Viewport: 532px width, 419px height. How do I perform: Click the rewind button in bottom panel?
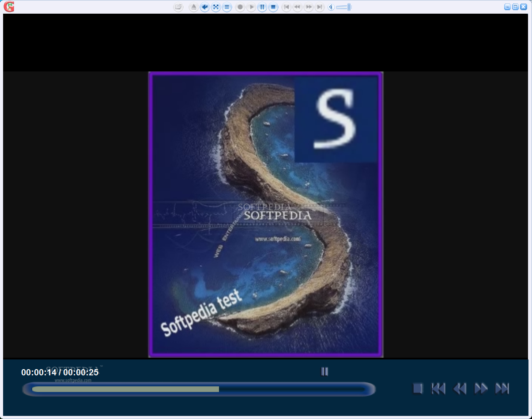(x=460, y=389)
